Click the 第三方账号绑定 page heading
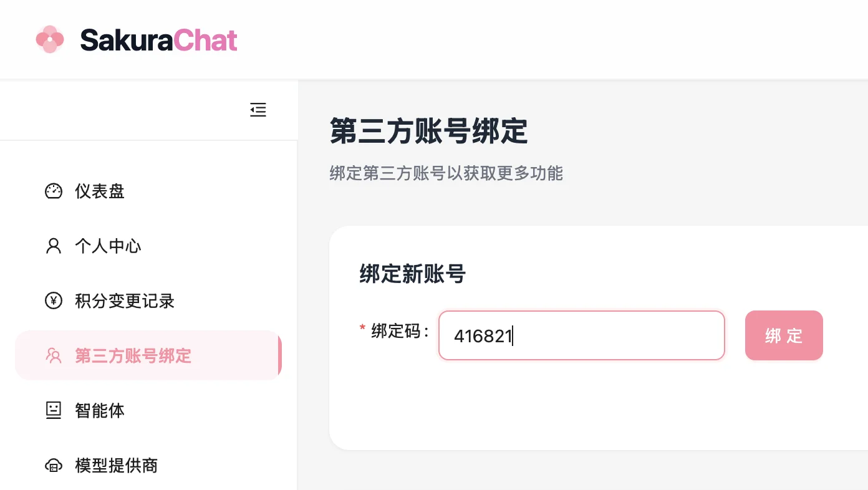 pyautogui.click(x=428, y=132)
